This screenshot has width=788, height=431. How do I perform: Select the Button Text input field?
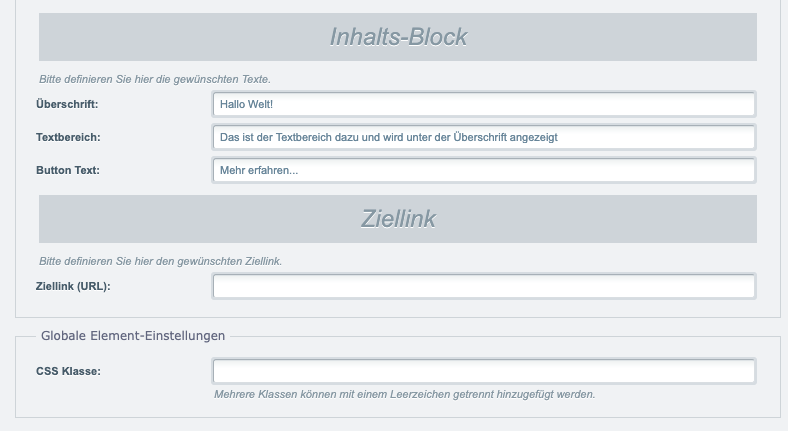pyautogui.click(x=483, y=171)
